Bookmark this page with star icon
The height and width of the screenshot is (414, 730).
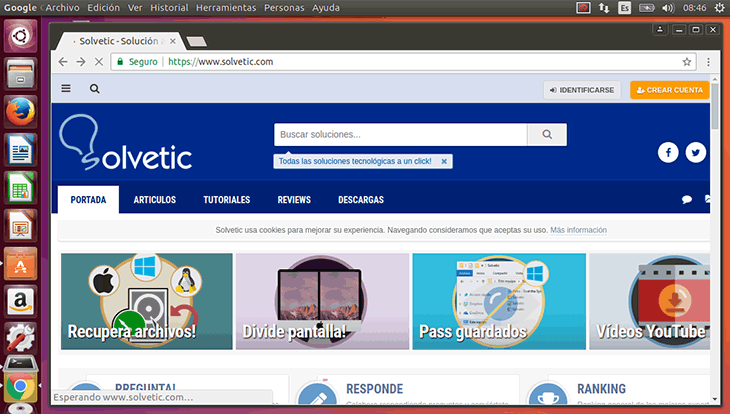point(687,62)
